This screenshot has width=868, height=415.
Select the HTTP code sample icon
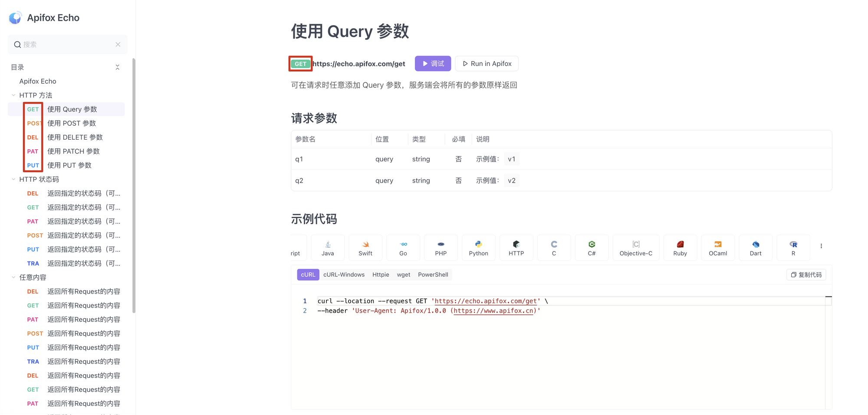pyautogui.click(x=516, y=244)
